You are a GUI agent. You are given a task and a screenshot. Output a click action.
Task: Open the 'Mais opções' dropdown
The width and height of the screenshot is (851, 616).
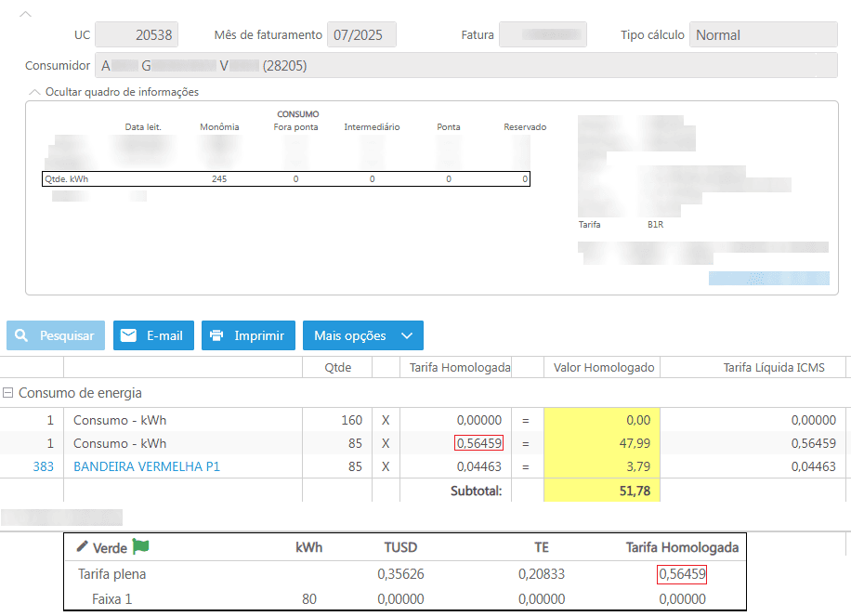click(363, 335)
